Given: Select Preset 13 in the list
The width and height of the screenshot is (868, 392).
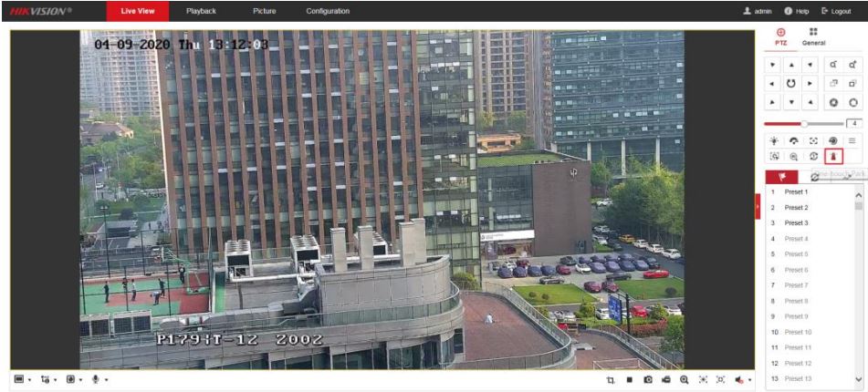Looking at the screenshot, I should 810,378.
